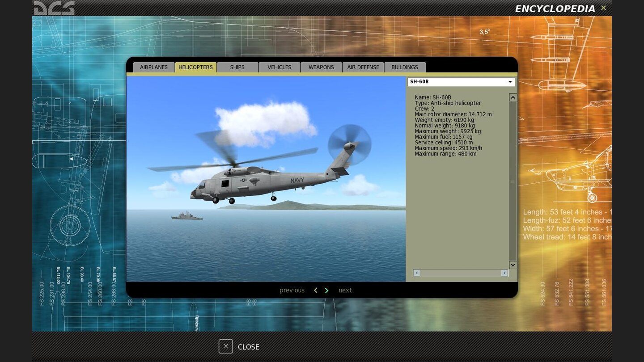
Task: Click the 'next' label
Action: (345, 290)
